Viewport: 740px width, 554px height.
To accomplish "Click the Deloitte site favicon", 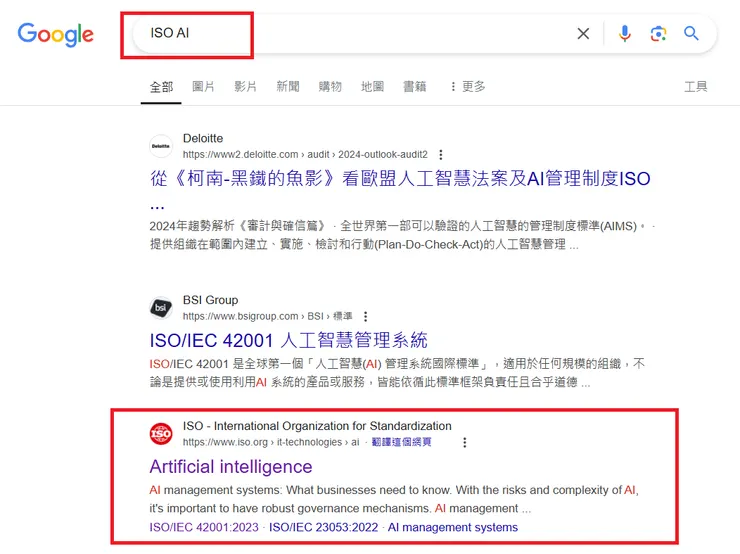I will coord(161,146).
